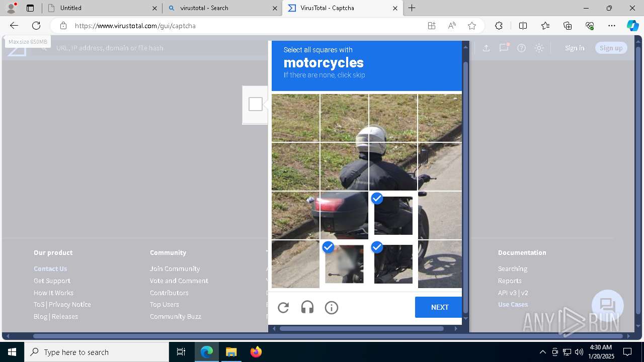Image resolution: width=644 pixels, height=362 pixels.
Task: Deselect the checked blurred license plate tile
Action: (x=344, y=264)
